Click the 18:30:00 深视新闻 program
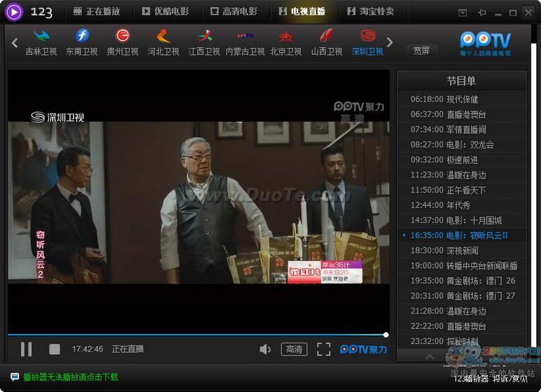 pyautogui.click(x=462, y=251)
